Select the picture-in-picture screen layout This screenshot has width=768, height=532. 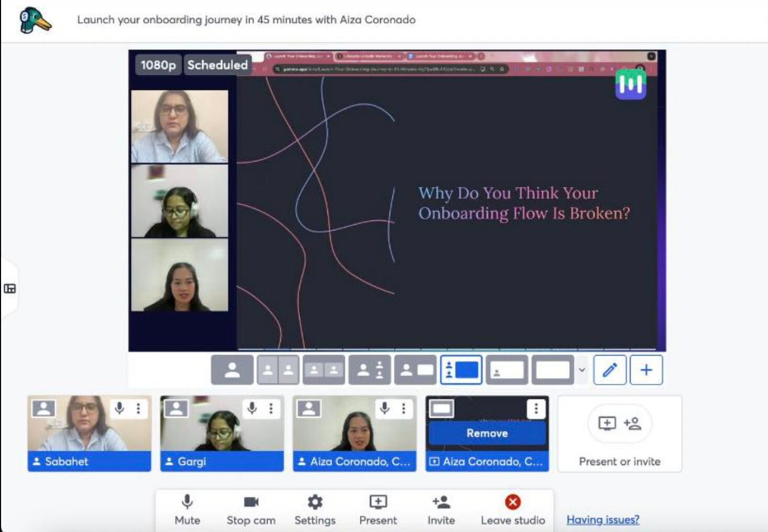tap(507, 370)
